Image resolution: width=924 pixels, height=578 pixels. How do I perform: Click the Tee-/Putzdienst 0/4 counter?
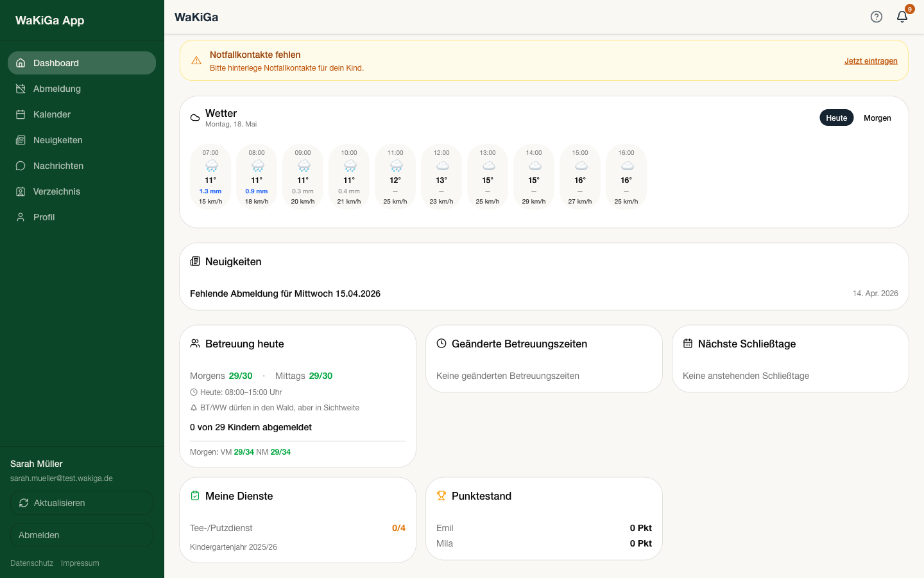398,528
